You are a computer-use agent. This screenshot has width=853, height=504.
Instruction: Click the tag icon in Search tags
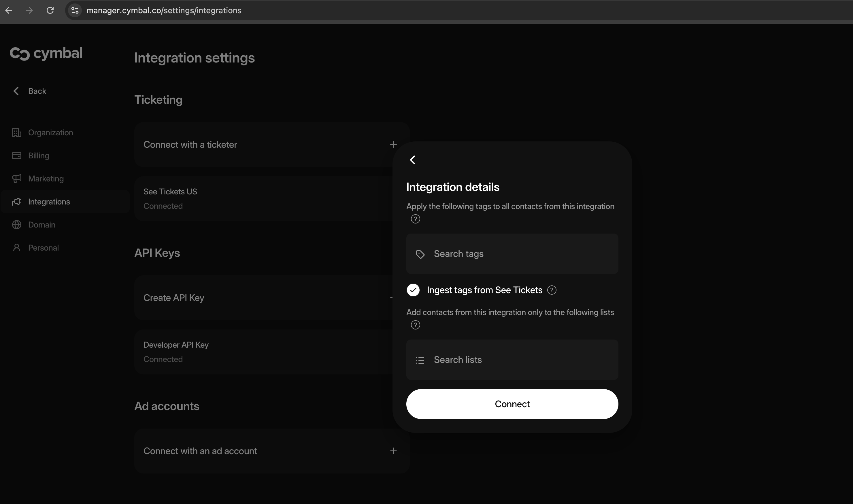pos(420,254)
